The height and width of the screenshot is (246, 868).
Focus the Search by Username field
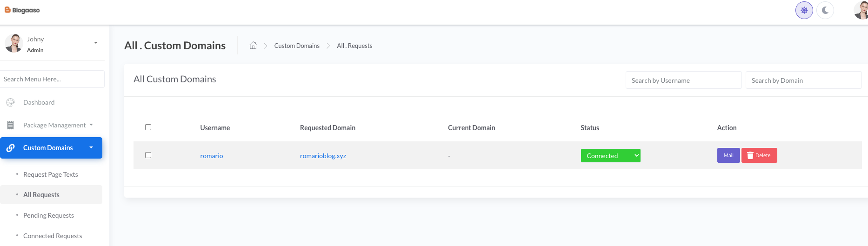coord(683,80)
